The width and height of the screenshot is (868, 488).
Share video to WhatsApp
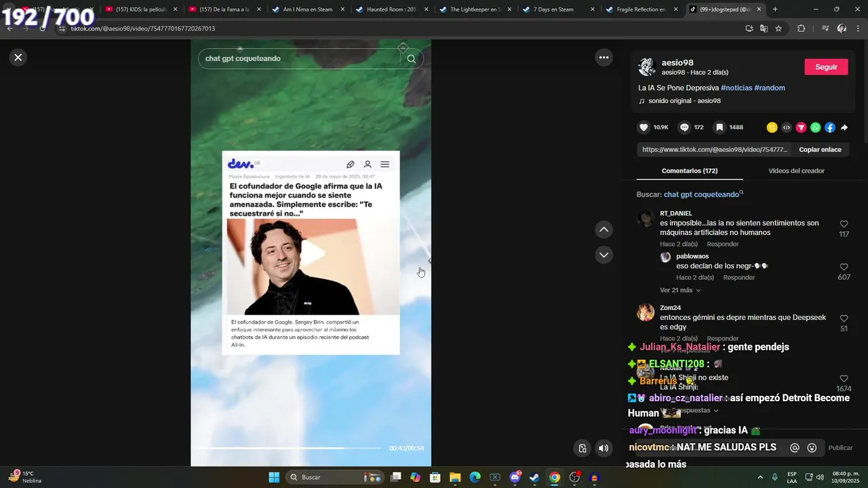tap(815, 127)
